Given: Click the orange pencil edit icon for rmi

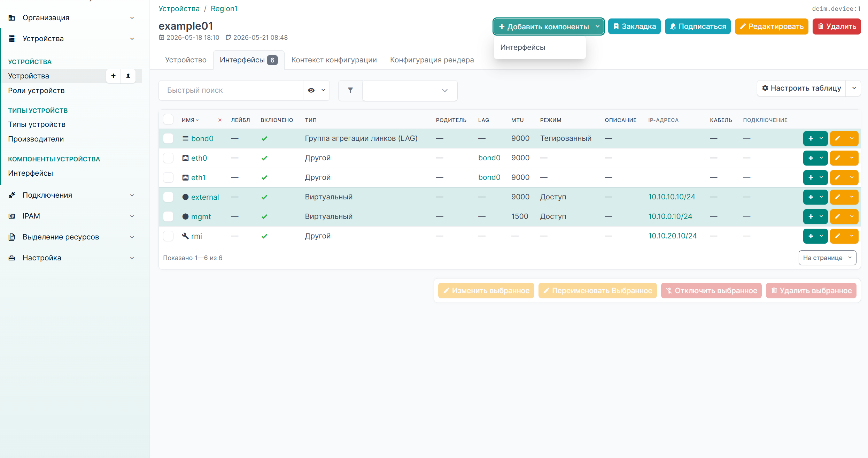Looking at the screenshot, I should click(x=838, y=236).
